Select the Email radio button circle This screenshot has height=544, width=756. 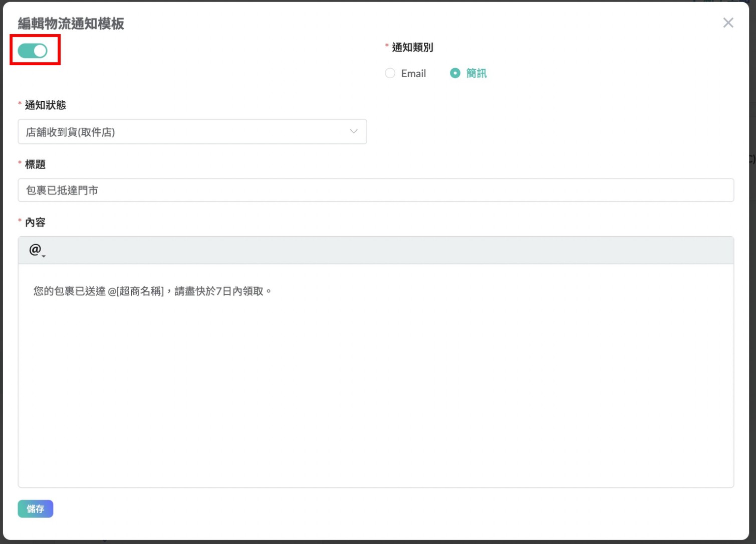click(390, 73)
